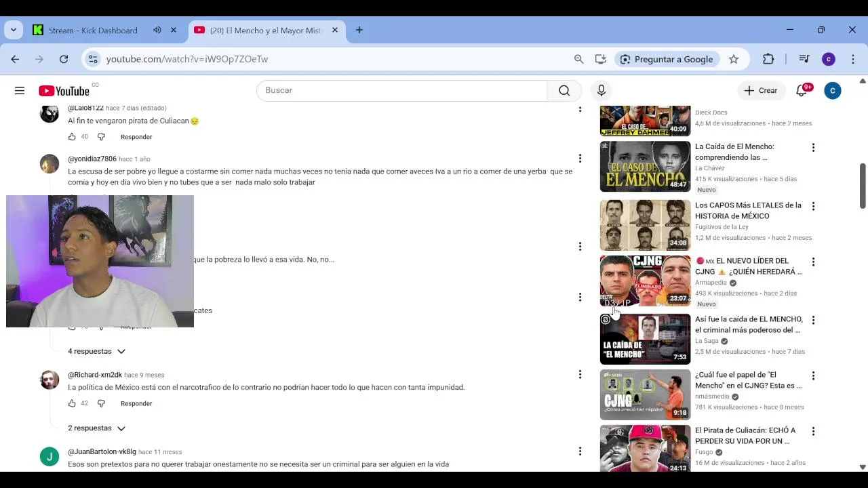Close the Kick Dashboard tab
Viewport: 868px width, 488px height.
pyautogui.click(x=174, y=30)
